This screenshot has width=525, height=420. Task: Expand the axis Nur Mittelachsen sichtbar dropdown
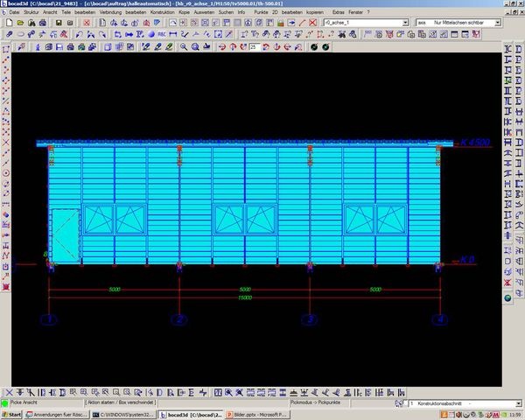pos(498,23)
